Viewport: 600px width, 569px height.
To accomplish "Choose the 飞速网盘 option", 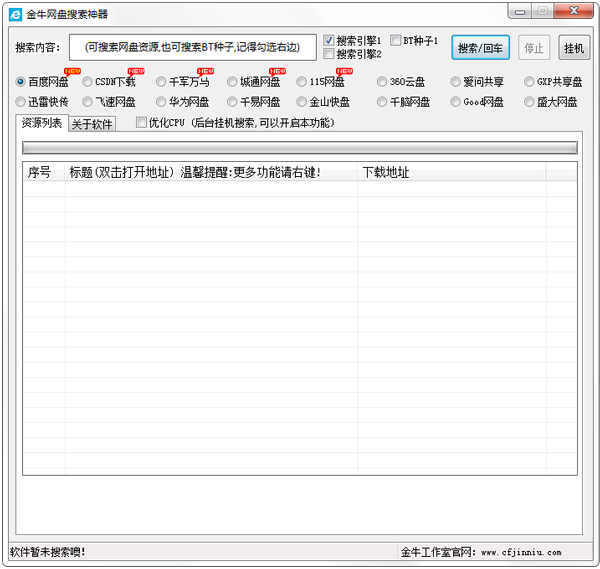I will [87, 102].
